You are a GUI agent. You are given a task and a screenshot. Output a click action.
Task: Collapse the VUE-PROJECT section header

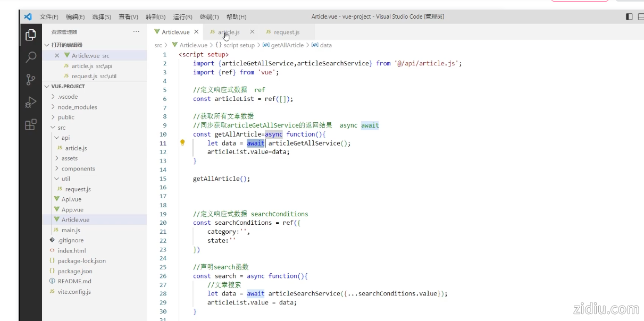[68, 86]
